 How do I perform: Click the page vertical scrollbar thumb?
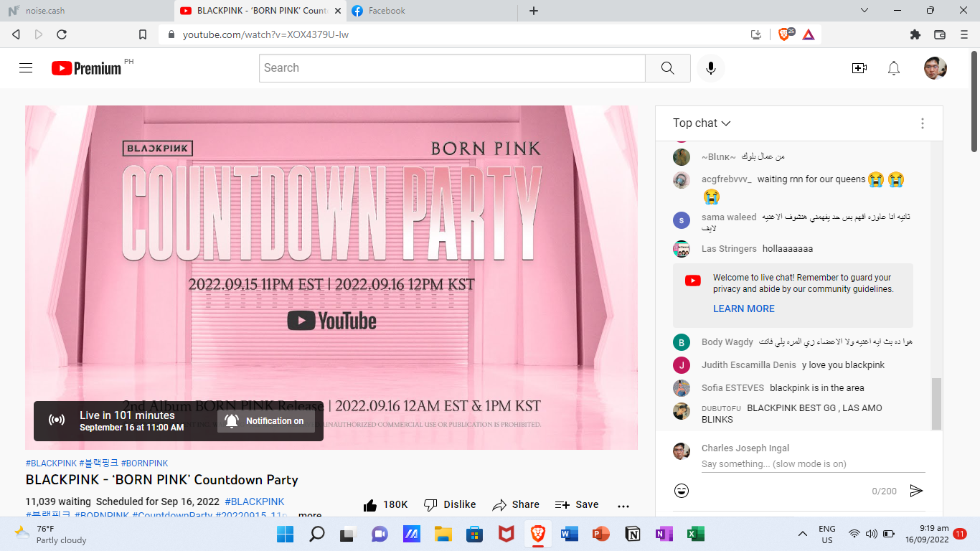(x=974, y=100)
